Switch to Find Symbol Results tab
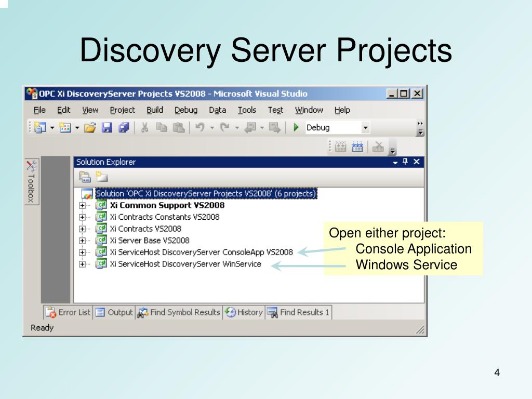This screenshot has width=532, height=399. [179, 312]
